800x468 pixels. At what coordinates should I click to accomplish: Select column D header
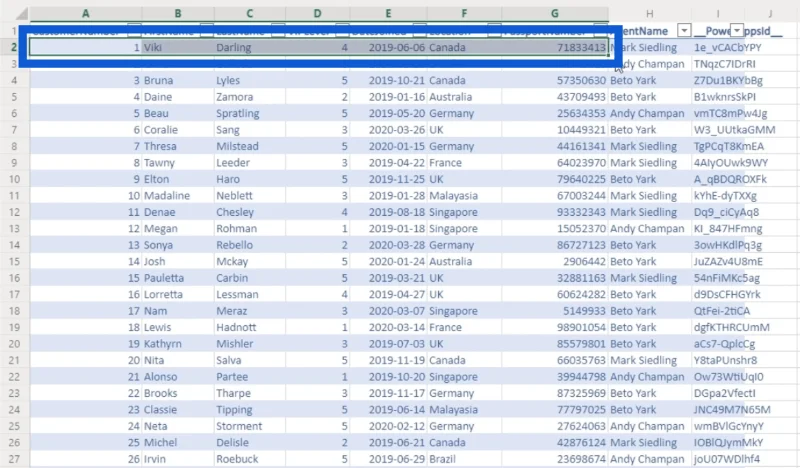[317, 14]
